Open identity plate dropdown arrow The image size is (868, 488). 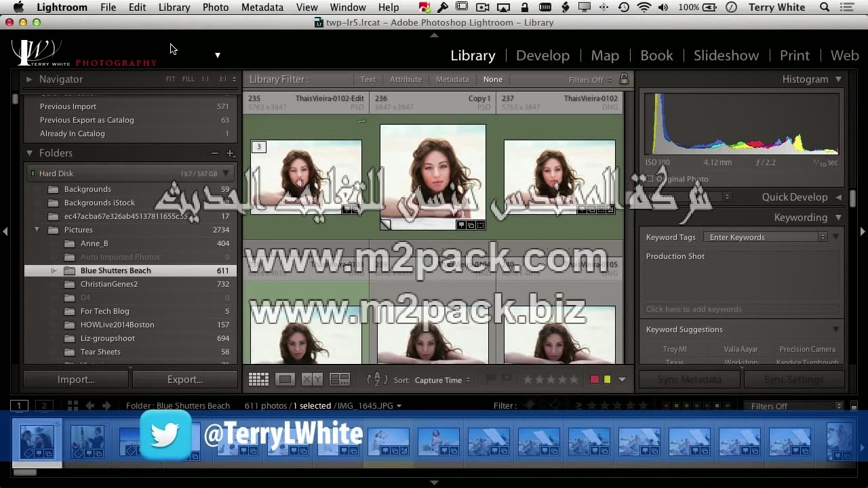pos(218,55)
